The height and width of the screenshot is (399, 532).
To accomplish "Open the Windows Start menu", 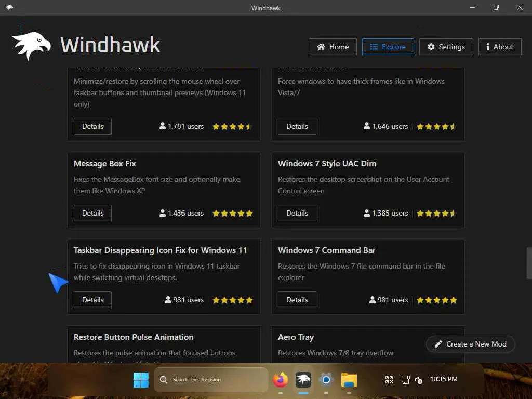I will (x=141, y=380).
